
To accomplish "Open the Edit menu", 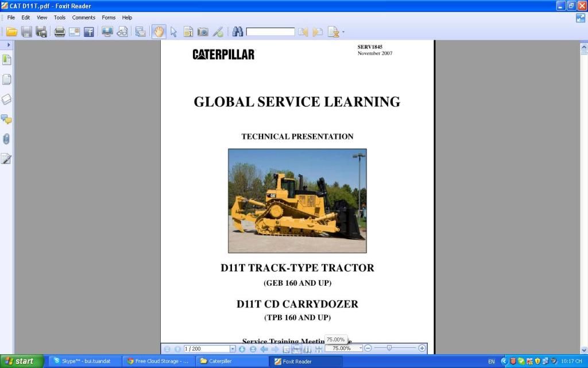I will (25, 18).
